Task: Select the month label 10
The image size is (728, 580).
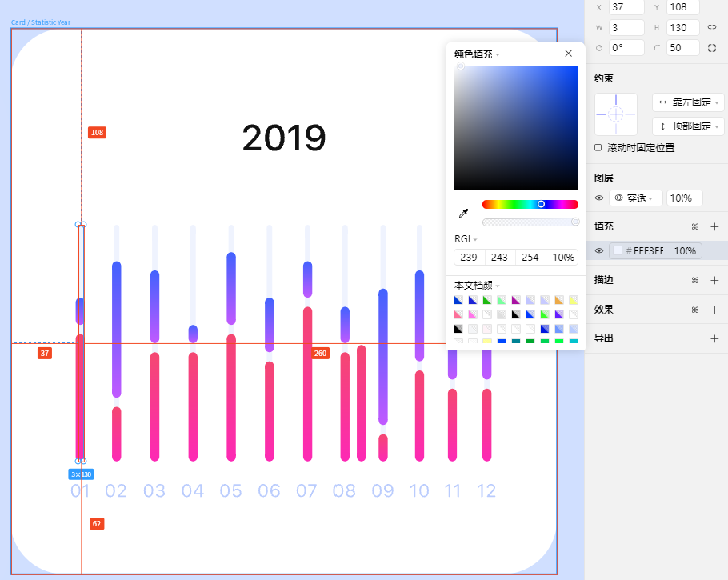Action: click(x=418, y=491)
